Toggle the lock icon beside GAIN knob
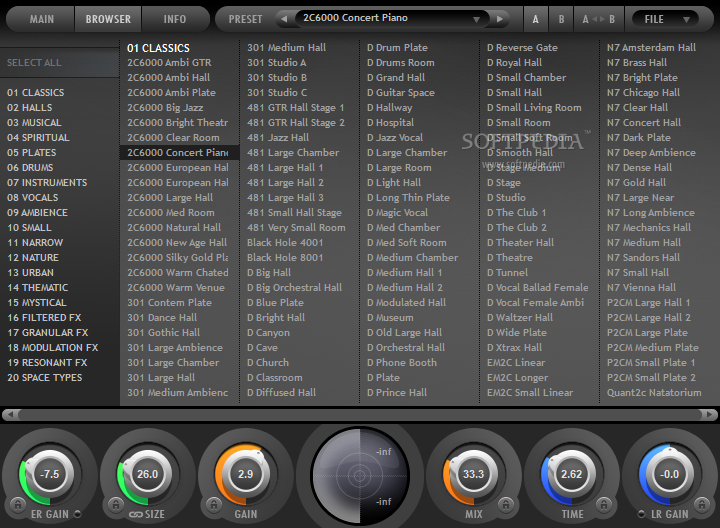 pyautogui.click(x=214, y=505)
